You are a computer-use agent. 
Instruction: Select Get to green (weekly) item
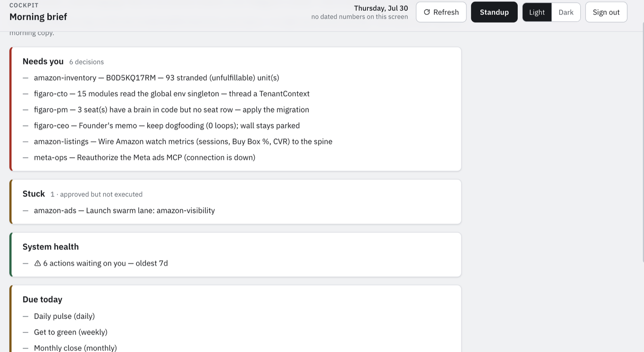click(x=70, y=332)
